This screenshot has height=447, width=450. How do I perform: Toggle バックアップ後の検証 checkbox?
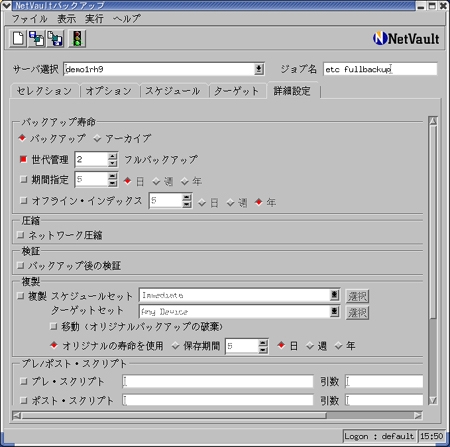pyautogui.click(x=21, y=265)
